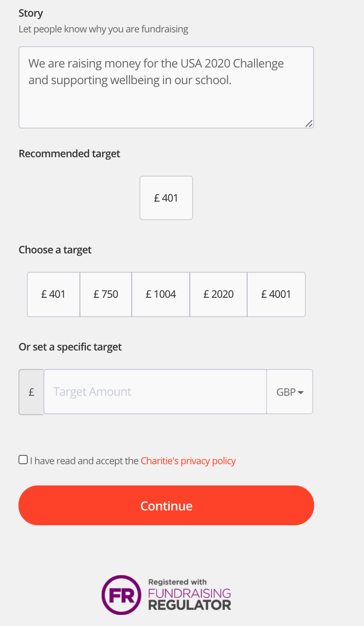Click the 'I have read and accept' label
The width and height of the screenshot is (364, 626).
pyautogui.click(x=84, y=460)
